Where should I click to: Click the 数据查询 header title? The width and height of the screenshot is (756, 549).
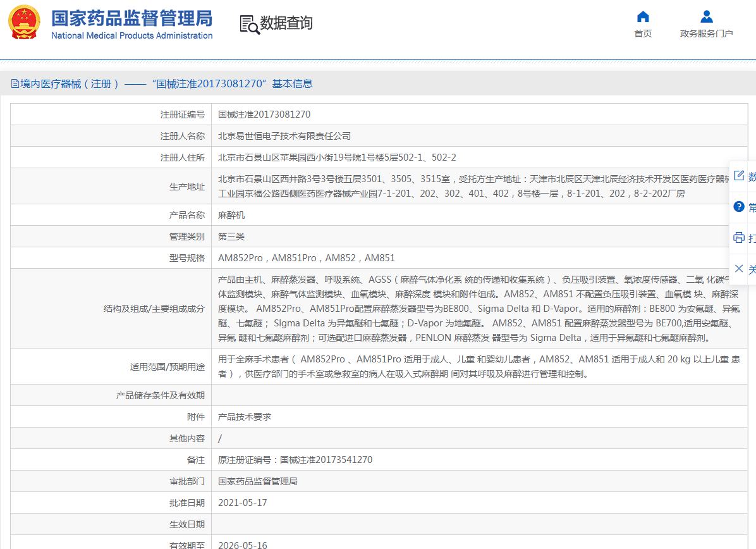coord(286,23)
